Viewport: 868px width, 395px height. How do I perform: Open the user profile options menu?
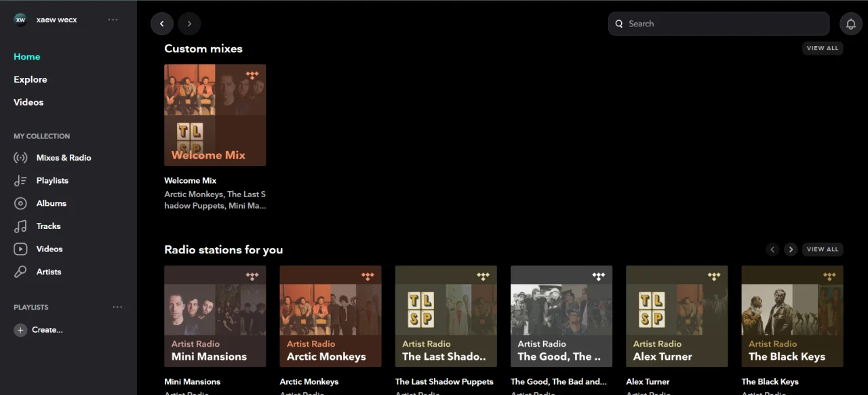113,20
